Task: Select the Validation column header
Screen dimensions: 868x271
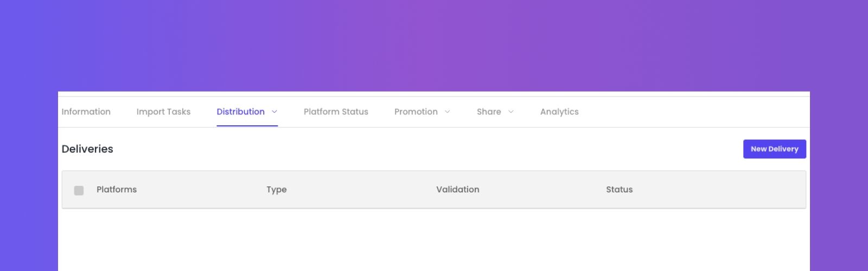Action: click(x=457, y=190)
